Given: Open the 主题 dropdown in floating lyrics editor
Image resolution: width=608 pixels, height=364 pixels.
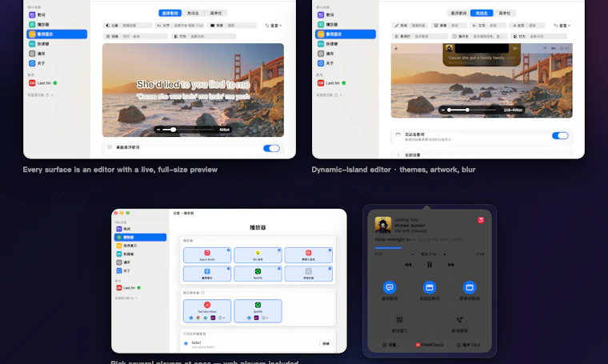Looking at the screenshot, I should pos(128,26).
